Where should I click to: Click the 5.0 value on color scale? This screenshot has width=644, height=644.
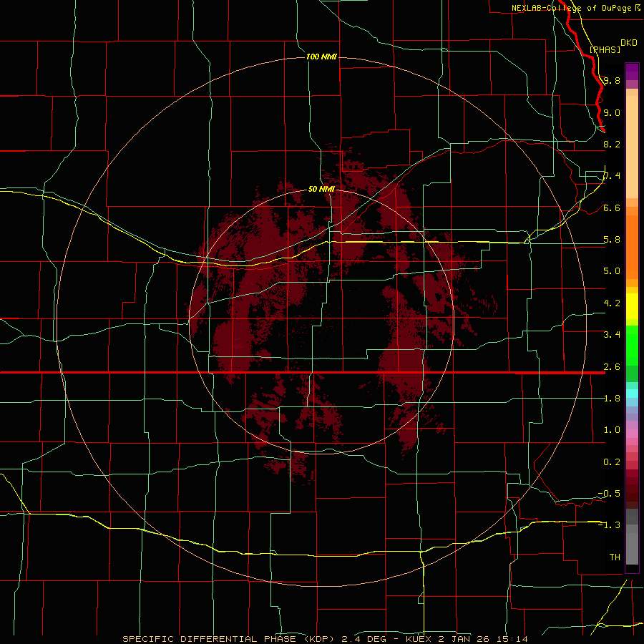612,271
